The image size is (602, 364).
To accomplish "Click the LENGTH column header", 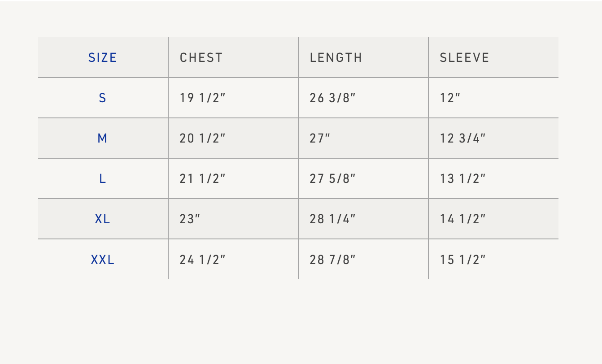I will [336, 58].
